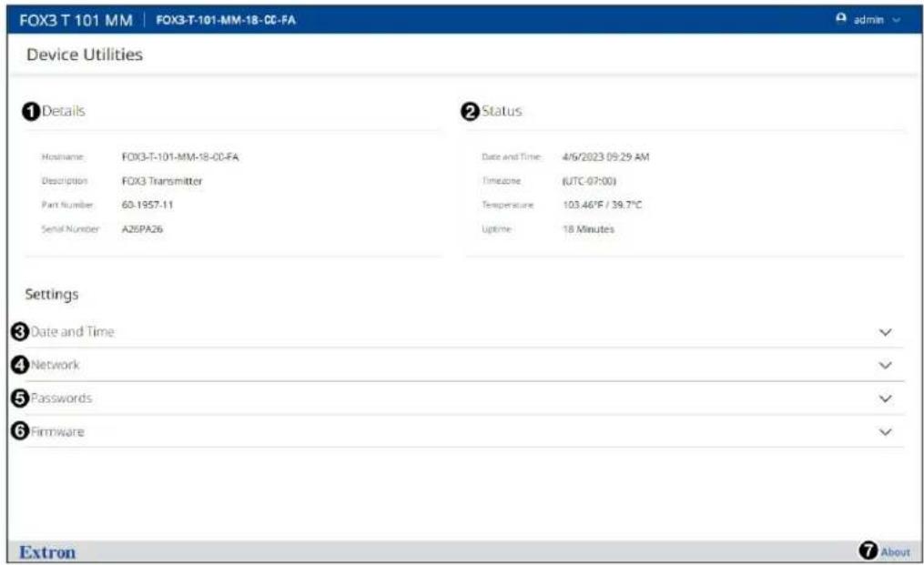Screen dimensions: 924x565
Task: Click the About link in footer
Action: [895, 552]
